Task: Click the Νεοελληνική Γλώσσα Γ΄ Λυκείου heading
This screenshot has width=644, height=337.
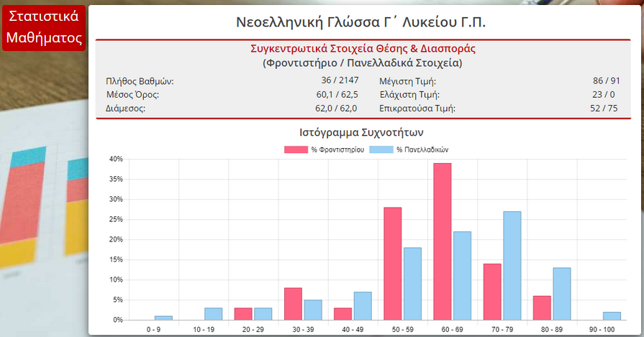Action: point(361,22)
